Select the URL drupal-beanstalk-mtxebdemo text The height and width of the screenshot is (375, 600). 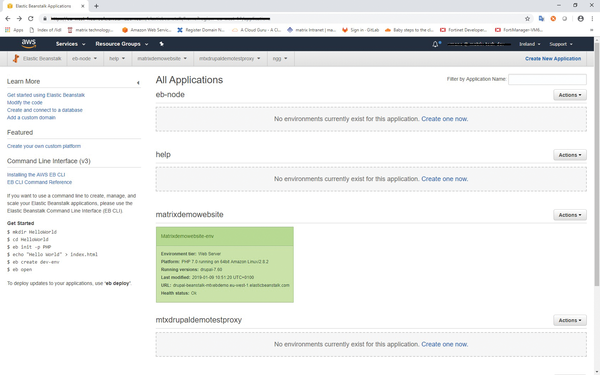click(x=231, y=285)
